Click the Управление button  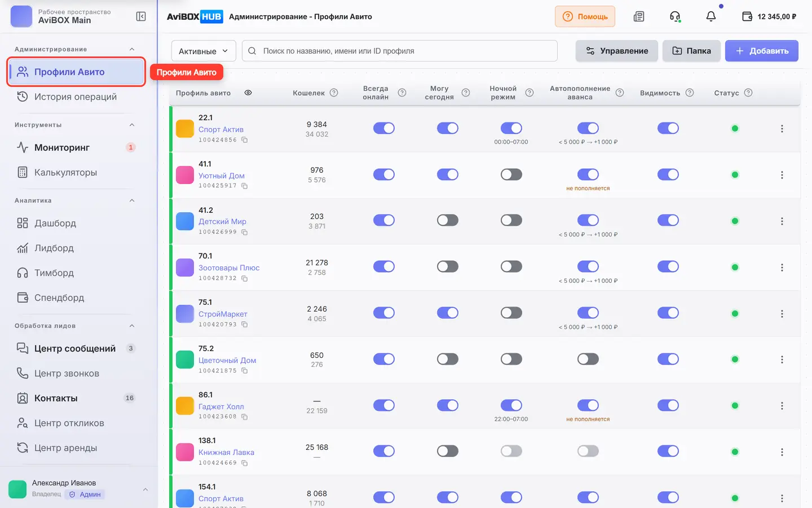pos(617,51)
